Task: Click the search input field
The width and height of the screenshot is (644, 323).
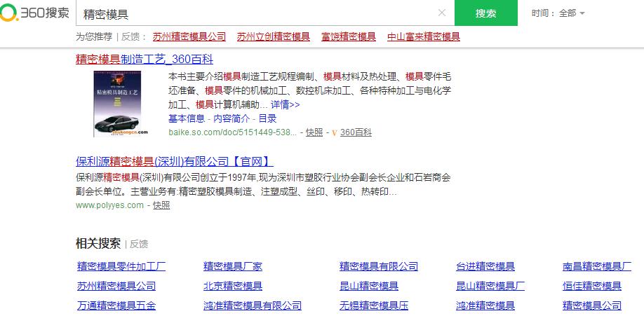Action: [x=253, y=13]
